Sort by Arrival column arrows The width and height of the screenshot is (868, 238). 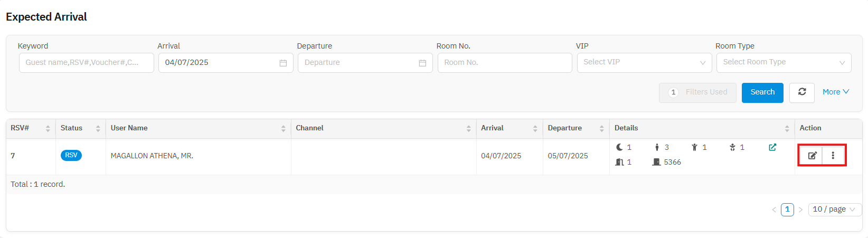535,128
